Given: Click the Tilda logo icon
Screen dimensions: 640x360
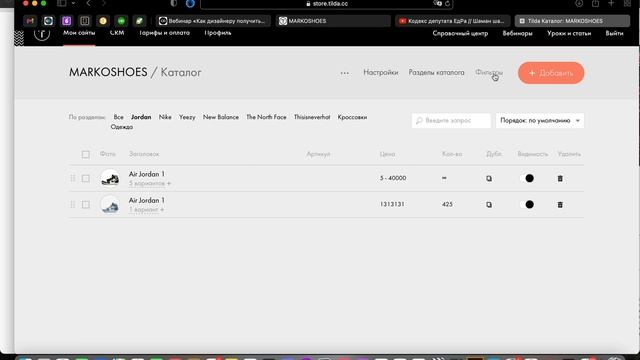Looking at the screenshot, I should (42, 35).
